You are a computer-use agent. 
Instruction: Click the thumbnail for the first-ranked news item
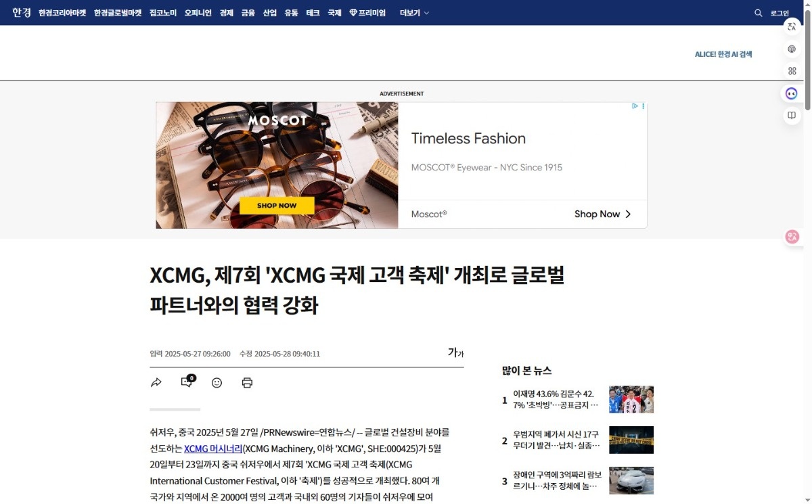coord(631,399)
